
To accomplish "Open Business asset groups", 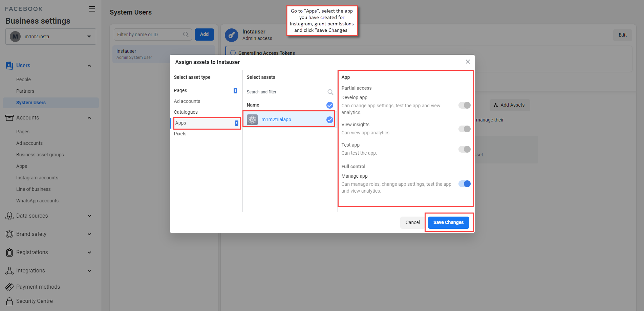I will [40, 155].
